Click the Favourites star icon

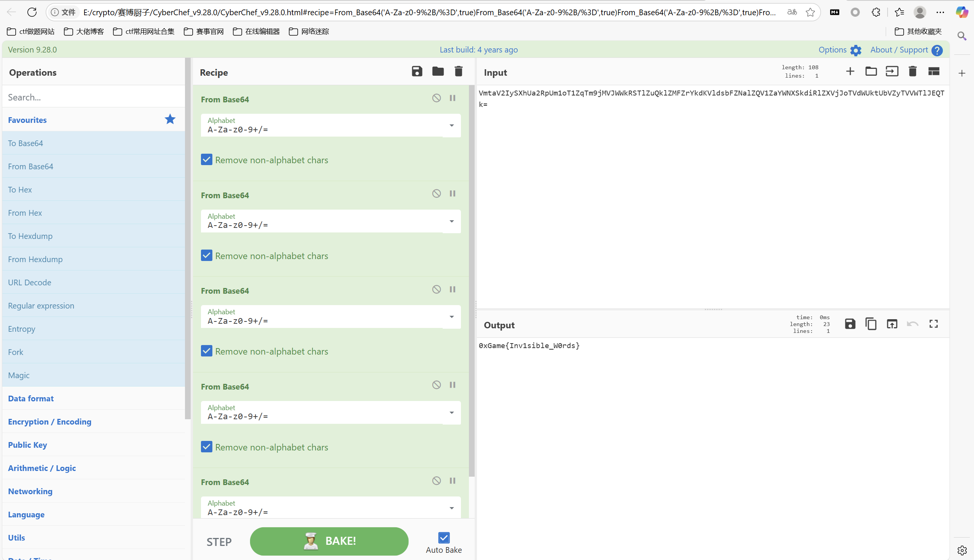pos(170,119)
